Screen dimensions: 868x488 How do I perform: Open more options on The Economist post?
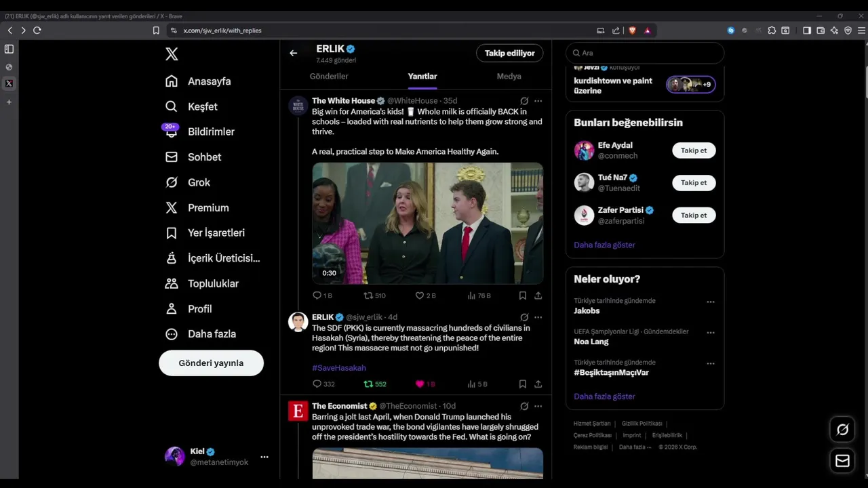[x=538, y=406]
